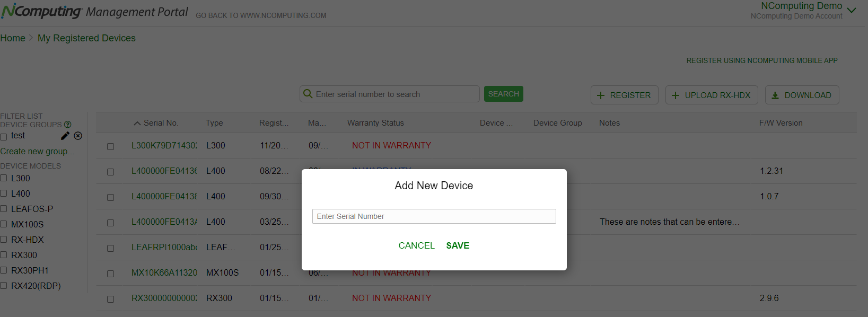The image size is (868, 317).
Task: Delete the test device group with X icon
Action: pyautogui.click(x=78, y=136)
